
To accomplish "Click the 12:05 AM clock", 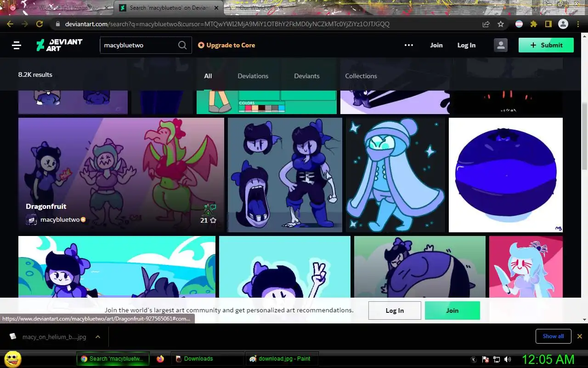I will pos(548,359).
